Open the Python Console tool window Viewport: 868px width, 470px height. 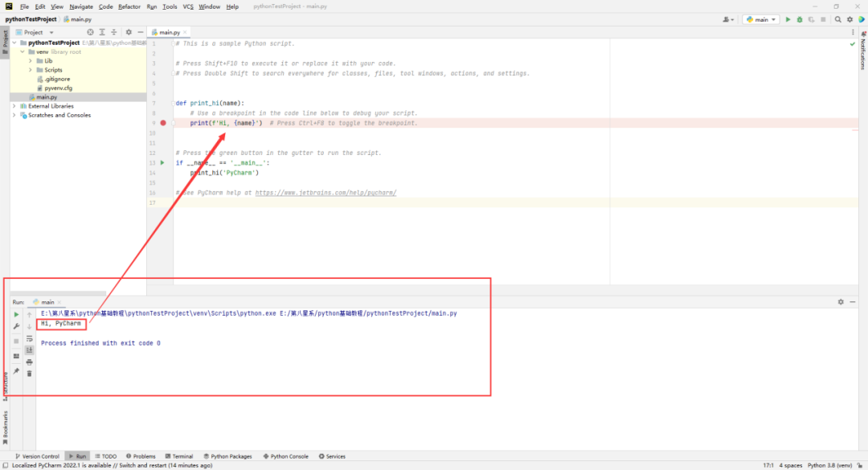285,456
